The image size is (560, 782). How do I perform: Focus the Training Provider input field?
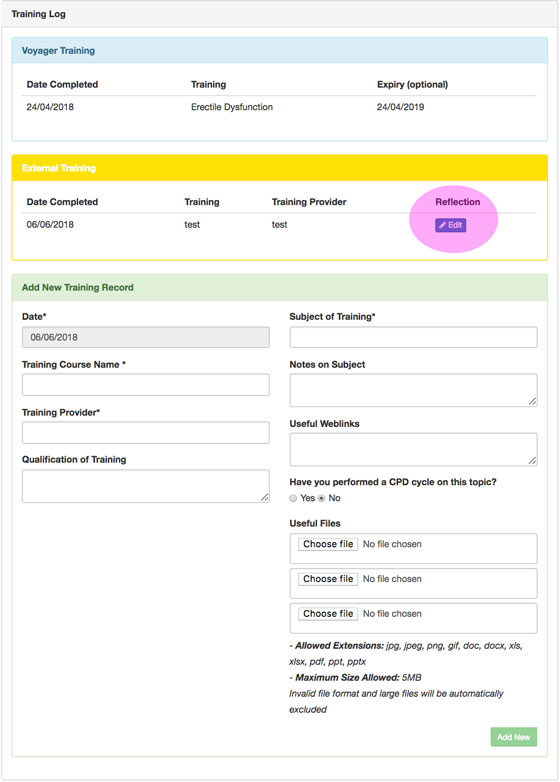pyautogui.click(x=146, y=432)
